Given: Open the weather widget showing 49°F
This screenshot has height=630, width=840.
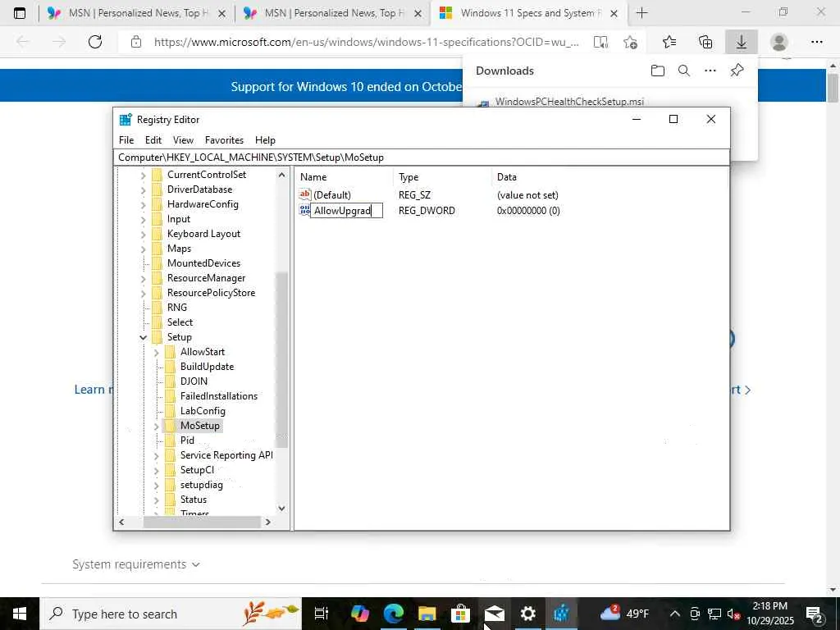Looking at the screenshot, I should coord(624,614).
